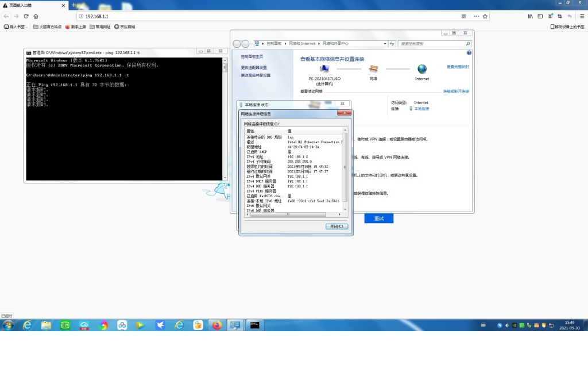Click the cmd window vertical scrollbar
The width and height of the screenshot is (588, 368).
click(x=225, y=118)
